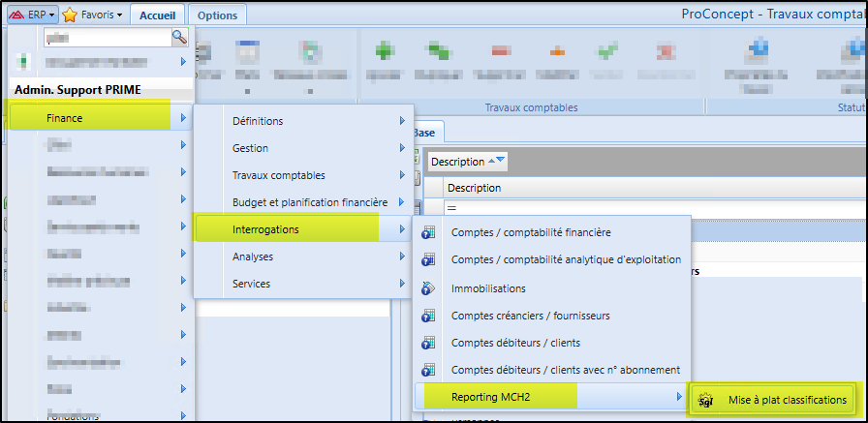Click the Immobilisations menu icon
The width and height of the screenshot is (868, 423).
[x=428, y=288]
